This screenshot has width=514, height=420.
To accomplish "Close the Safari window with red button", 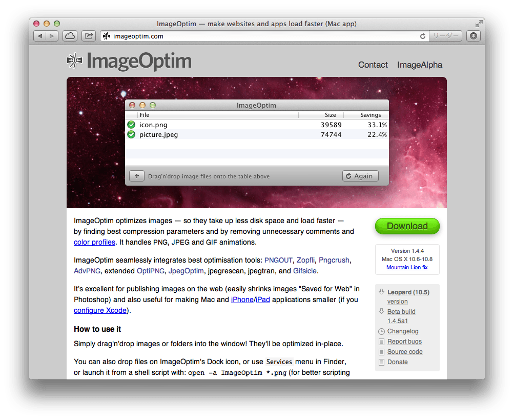I will pyautogui.click(x=36, y=24).
